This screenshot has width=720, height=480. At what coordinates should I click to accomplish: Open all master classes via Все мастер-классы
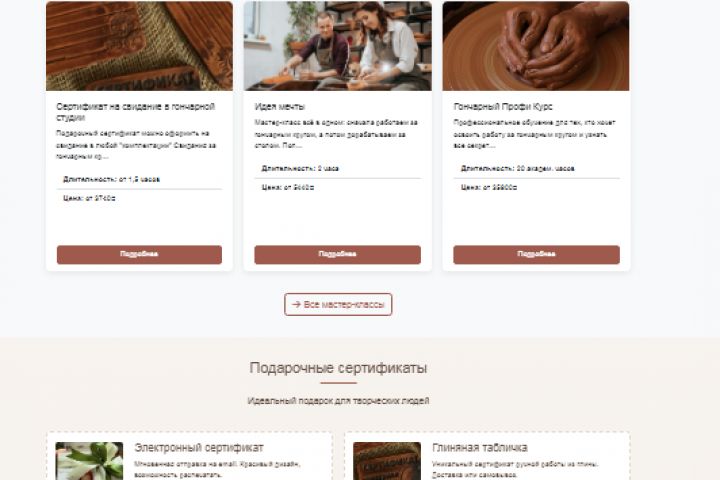(338, 304)
